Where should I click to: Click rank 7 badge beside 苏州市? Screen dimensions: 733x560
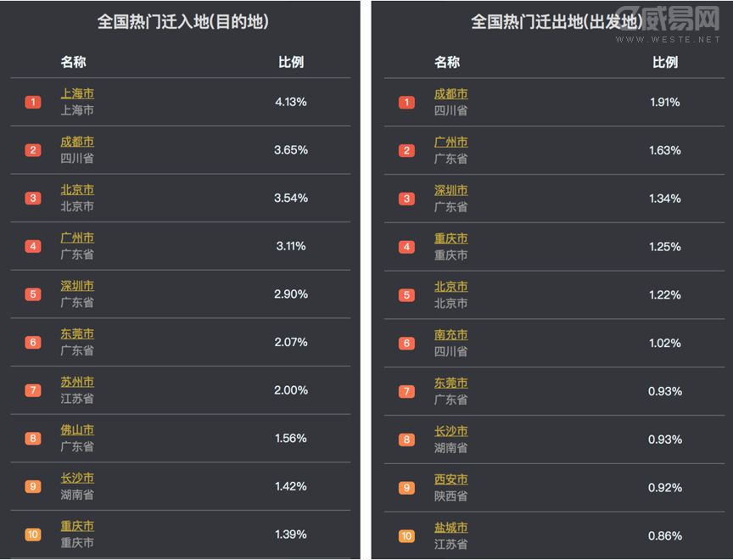(x=33, y=390)
